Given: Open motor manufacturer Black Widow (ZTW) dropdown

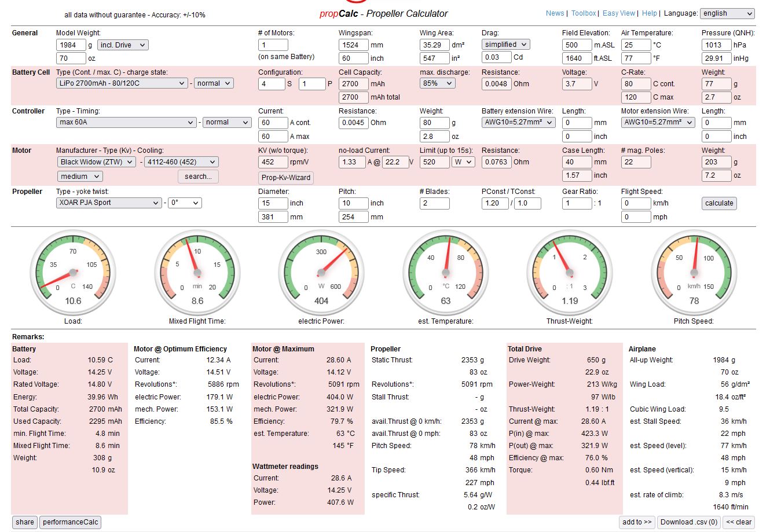Looking at the screenshot, I should [97, 162].
